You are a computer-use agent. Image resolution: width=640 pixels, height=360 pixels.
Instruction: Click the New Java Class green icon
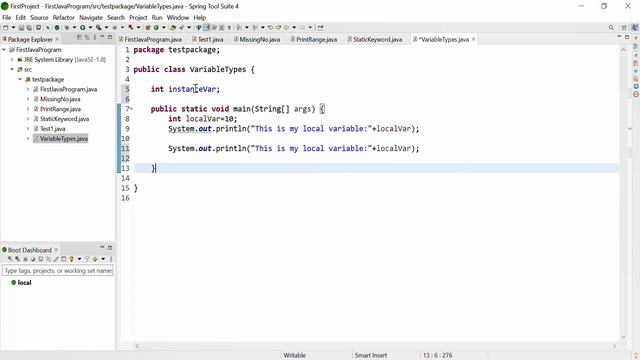156,28
